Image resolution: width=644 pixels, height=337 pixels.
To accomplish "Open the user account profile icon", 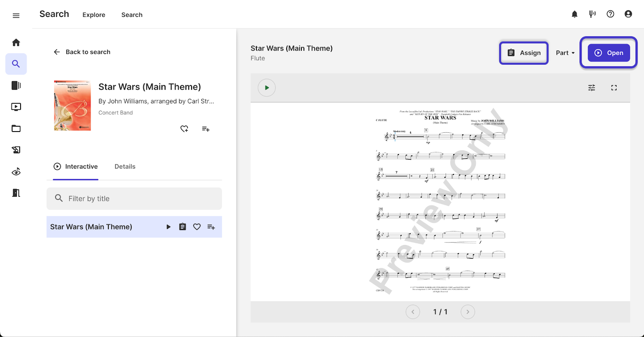I will click(628, 14).
